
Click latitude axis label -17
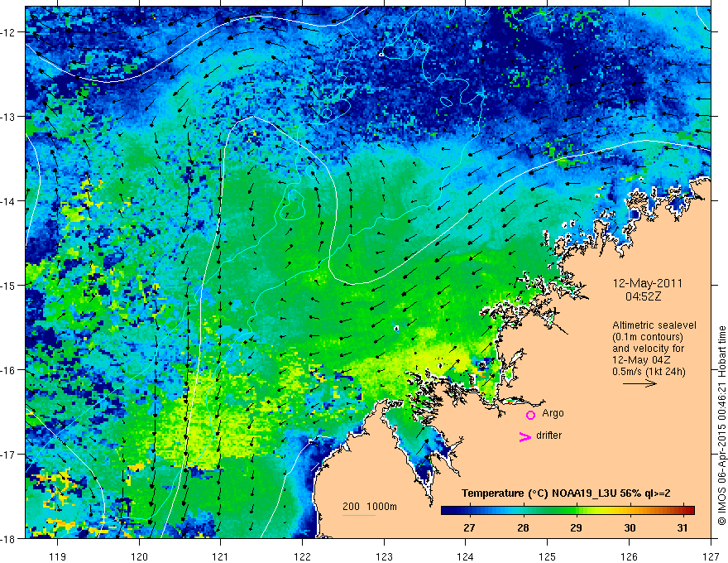9,454
